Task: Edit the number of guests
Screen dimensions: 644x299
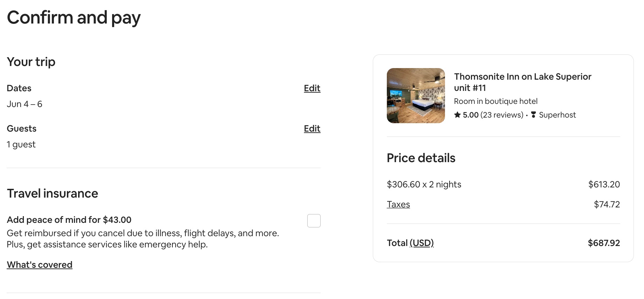Action: coord(311,129)
